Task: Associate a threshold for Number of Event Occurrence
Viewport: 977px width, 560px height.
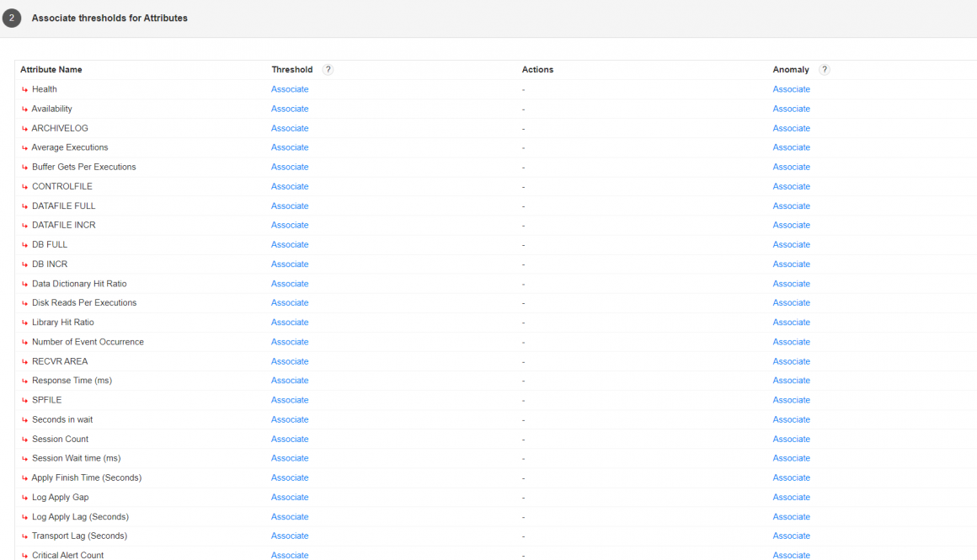Action: point(290,341)
